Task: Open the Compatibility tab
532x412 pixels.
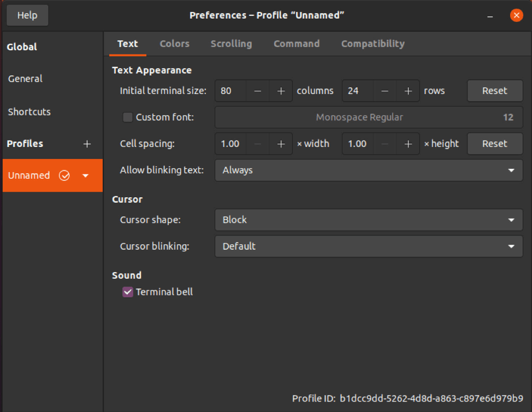Action: coord(373,44)
